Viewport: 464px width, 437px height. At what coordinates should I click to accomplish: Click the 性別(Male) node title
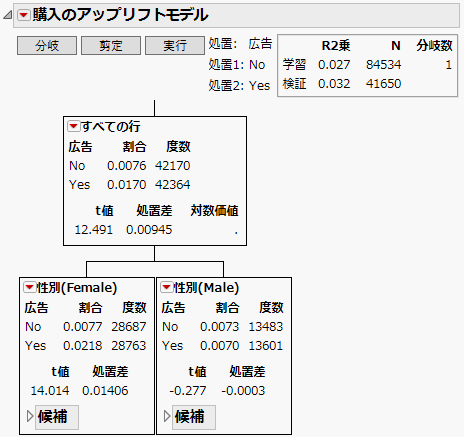(207, 287)
